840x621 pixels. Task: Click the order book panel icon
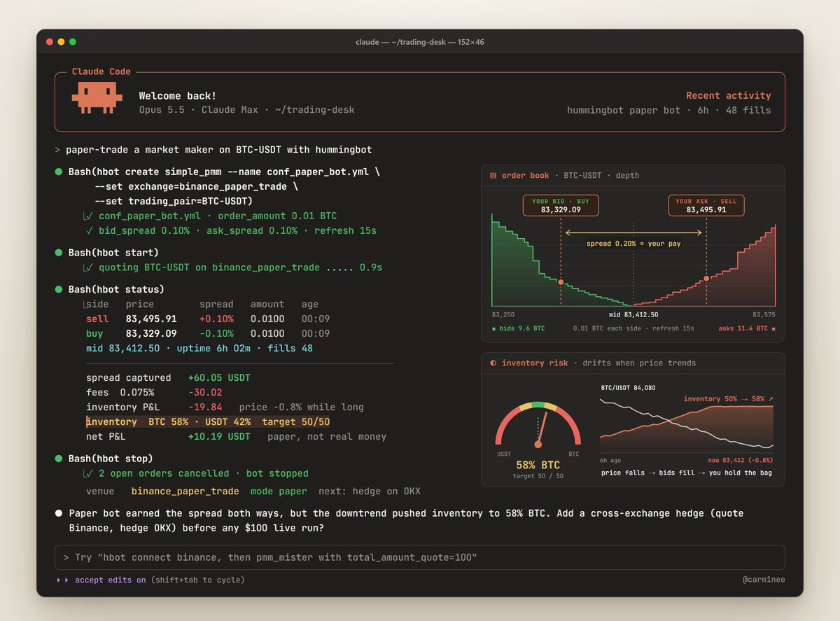(493, 176)
